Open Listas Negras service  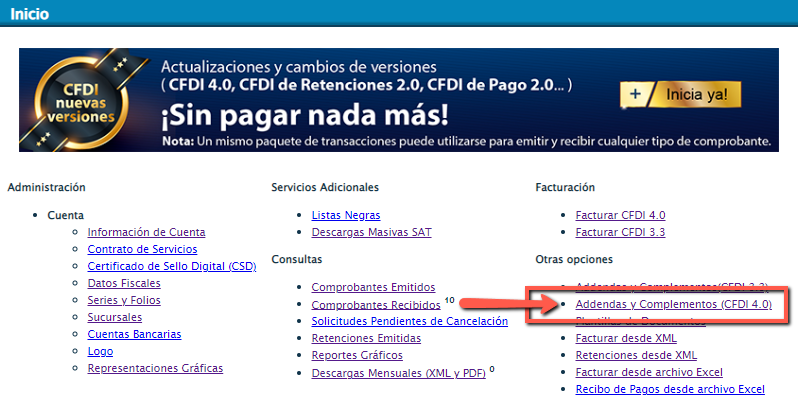coord(346,215)
